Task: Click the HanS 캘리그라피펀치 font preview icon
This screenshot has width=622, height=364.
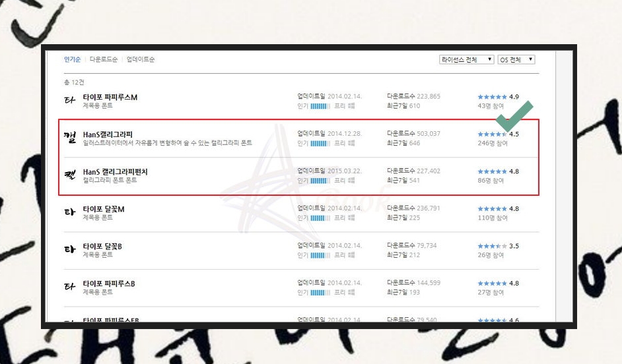Action: click(x=70, y=175)
